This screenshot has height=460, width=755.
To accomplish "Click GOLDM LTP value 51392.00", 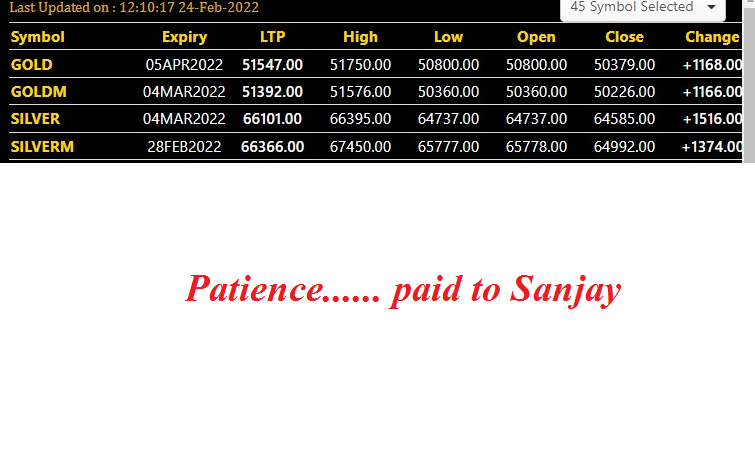I will 273,92.
